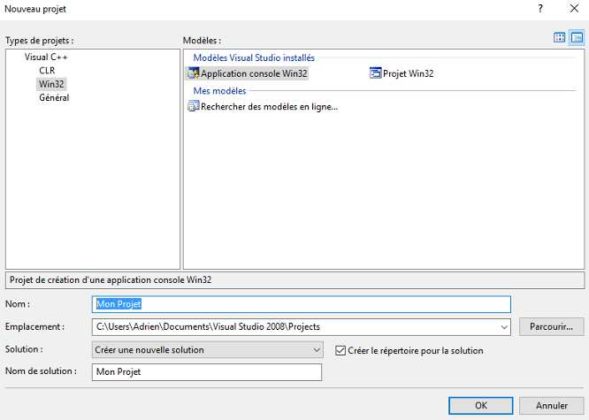The height and width of the screenshot is (420, 589).
Task: Select Général project type
Action: tap(54, 98)
